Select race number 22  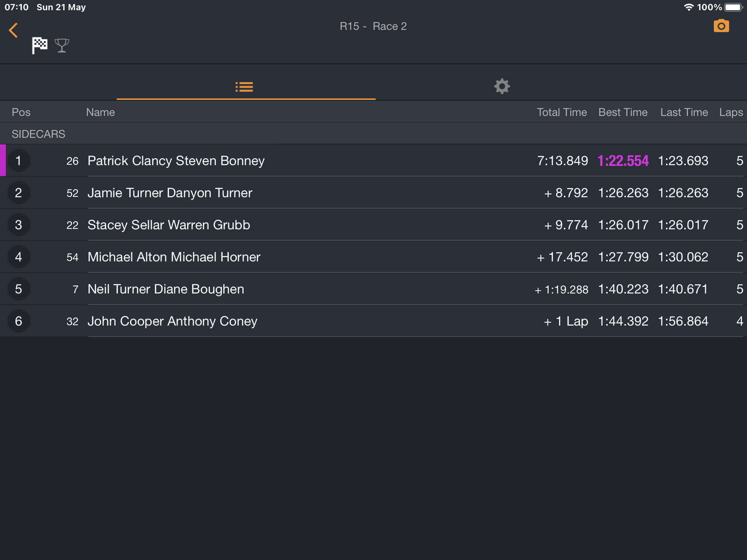click(72, 225)
